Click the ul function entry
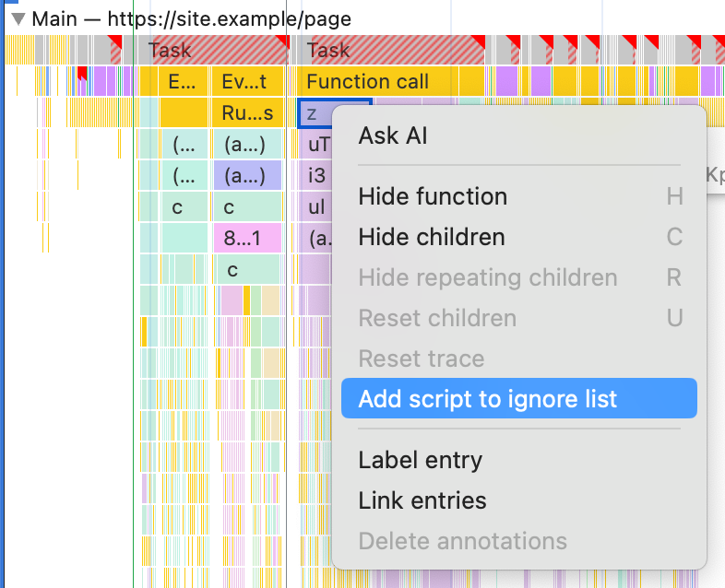This screenshot has width=725, height=588. pyautogui.click(x=315, y=207)
